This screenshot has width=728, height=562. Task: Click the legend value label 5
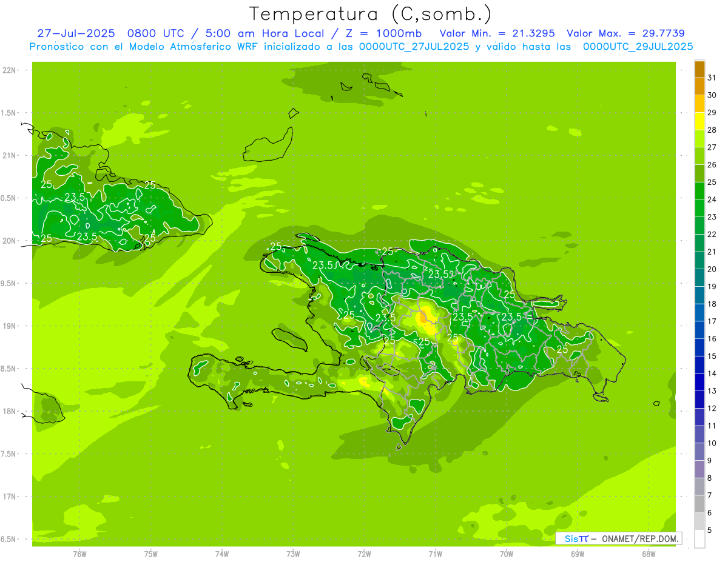710,530
